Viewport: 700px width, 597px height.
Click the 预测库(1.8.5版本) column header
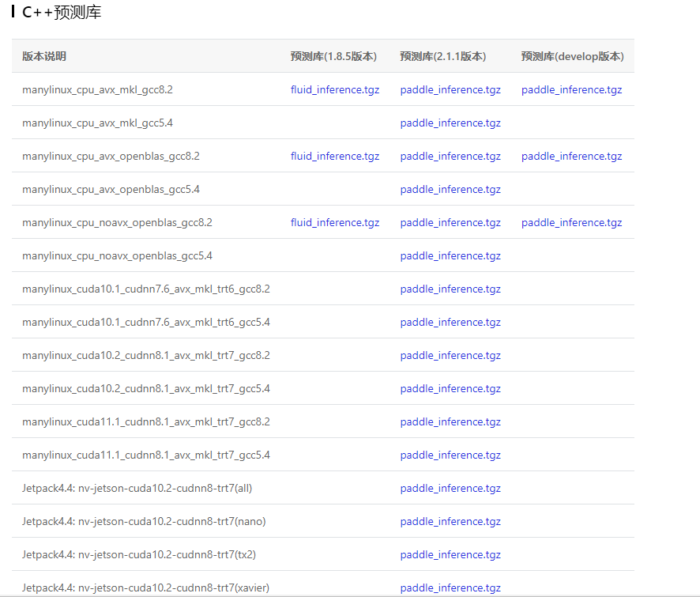click(x=333, y=56)
